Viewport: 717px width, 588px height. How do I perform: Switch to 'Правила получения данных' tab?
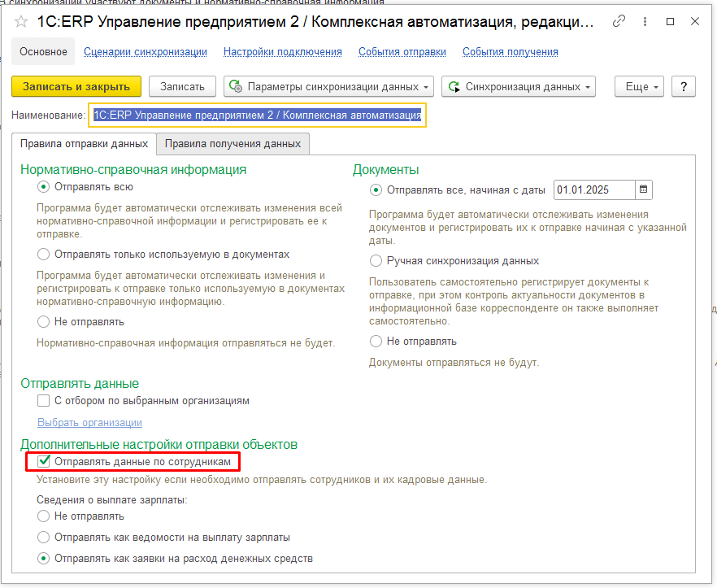coord(232,144)
